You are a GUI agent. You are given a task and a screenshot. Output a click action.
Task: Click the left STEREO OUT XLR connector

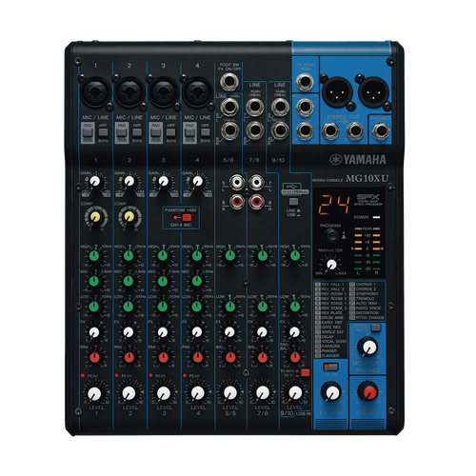pos(337,92)
